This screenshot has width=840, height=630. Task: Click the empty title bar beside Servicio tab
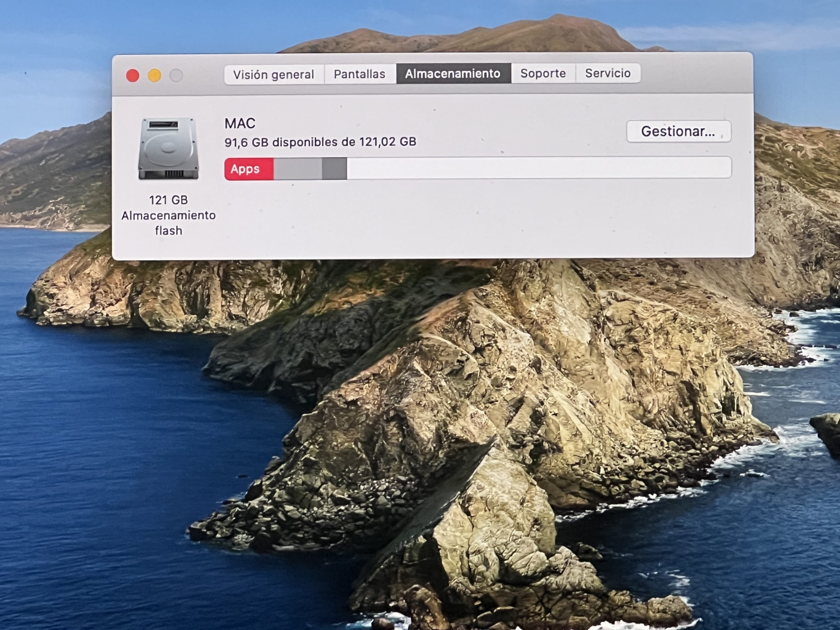pyautogui.click(x=695, y=73)
